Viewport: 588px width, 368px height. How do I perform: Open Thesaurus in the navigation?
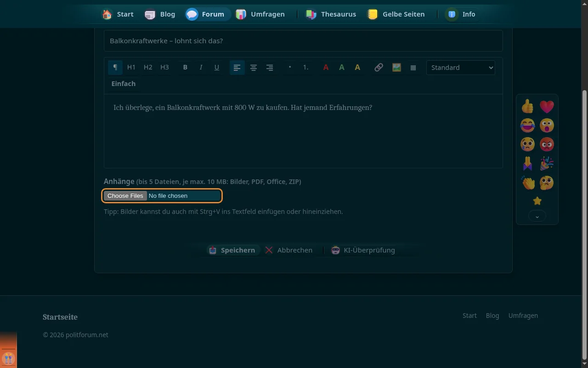[x=331, y=14]
